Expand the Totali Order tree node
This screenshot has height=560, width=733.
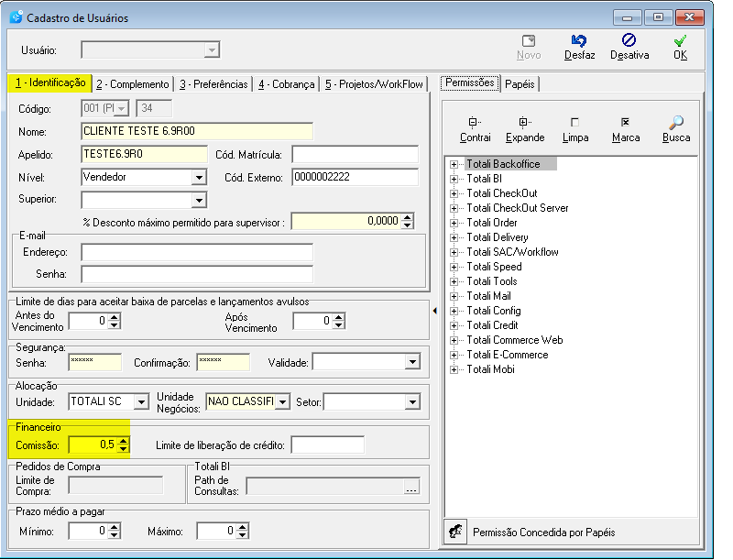coord(454,223)
